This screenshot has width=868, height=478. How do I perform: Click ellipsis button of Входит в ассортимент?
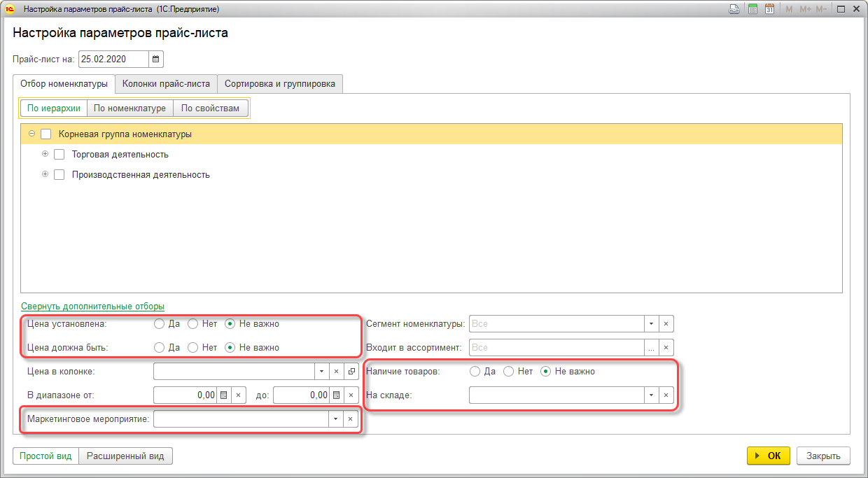[651, 348]
